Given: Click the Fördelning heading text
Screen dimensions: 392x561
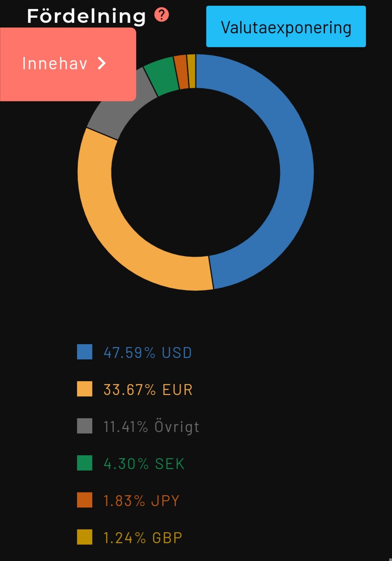Looking at the screenshot, I should pos(86,16).
